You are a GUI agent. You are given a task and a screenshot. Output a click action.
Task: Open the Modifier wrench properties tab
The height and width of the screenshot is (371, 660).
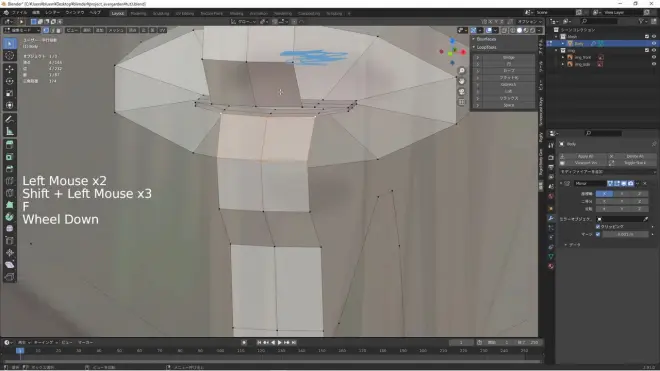tap(551, 218)
